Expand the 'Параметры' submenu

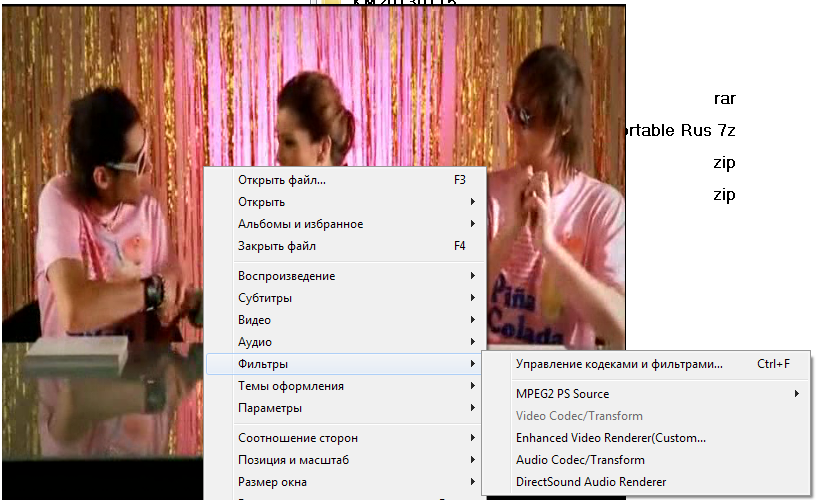coord(270,409)
